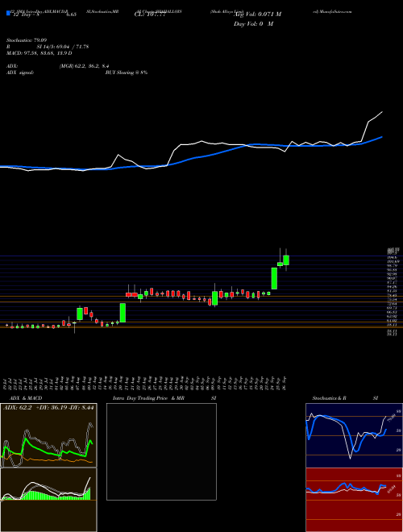Click the 'Stochastics: 79.09' reading
The image size is (403, 532).
click(x=26, y=40)
